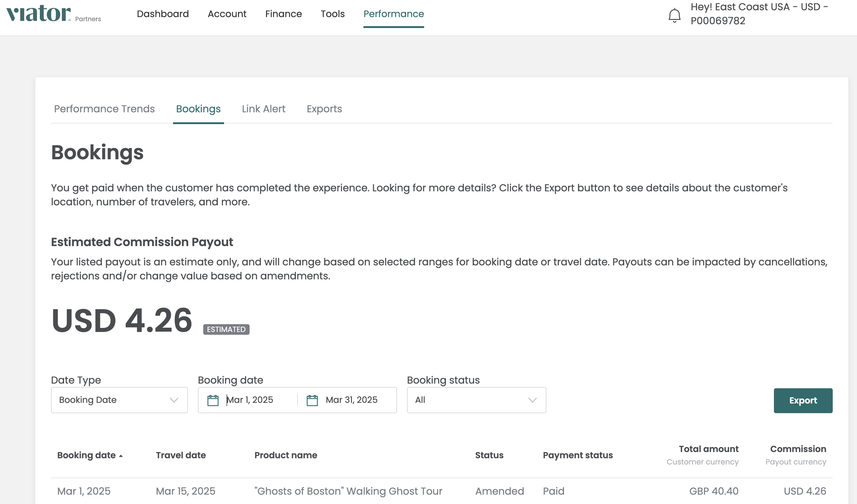
Task: Switch to Link Alert tab
Action: point(264,109)
